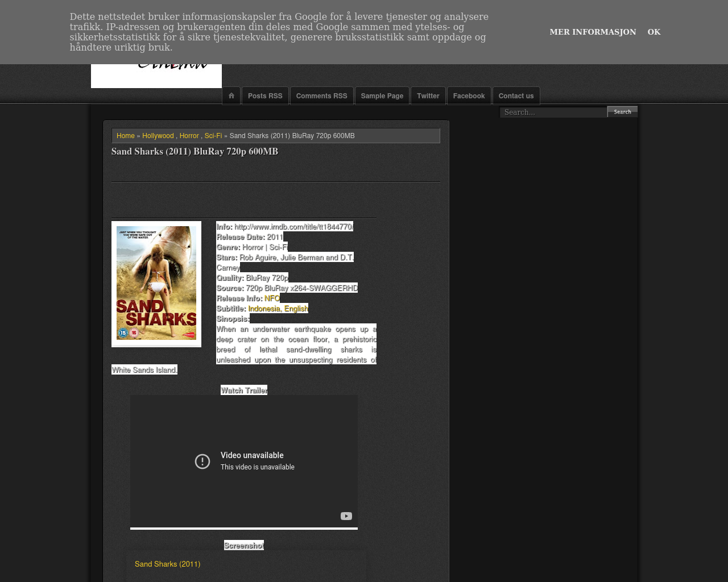Image resolution: width=728 pixels, height=582 pixels.
Task: Open Comments RSS menu item
Action: [322, 95]
